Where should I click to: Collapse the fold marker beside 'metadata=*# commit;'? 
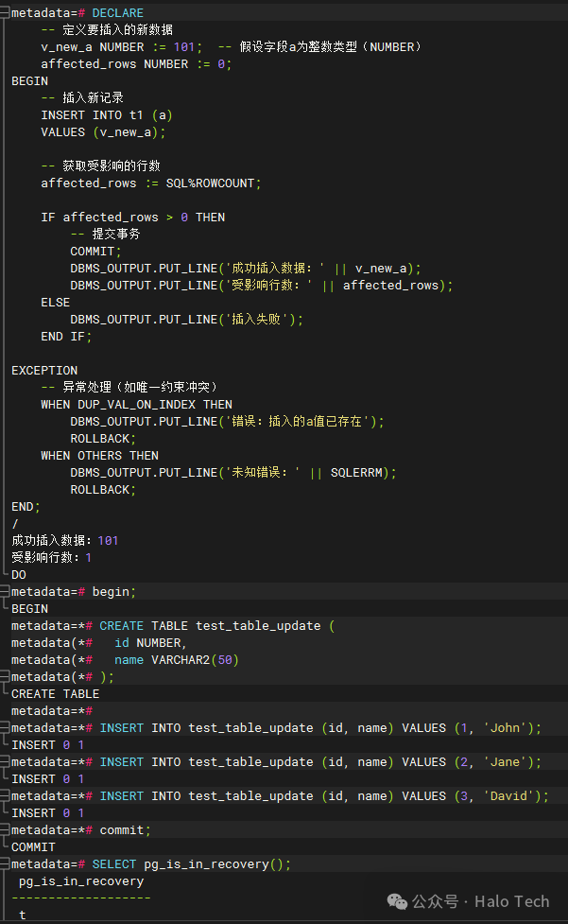pos(5,829)
